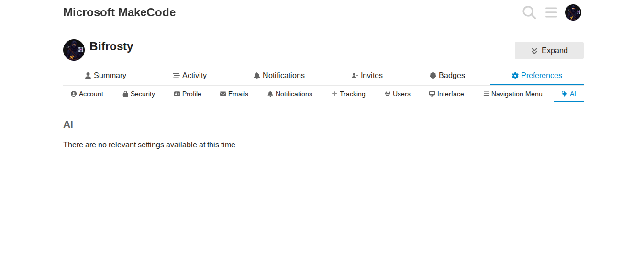Click Bifrosty's profile avatar picture
The width and height of the screenshot is (644, 279).
pos(74,50)
